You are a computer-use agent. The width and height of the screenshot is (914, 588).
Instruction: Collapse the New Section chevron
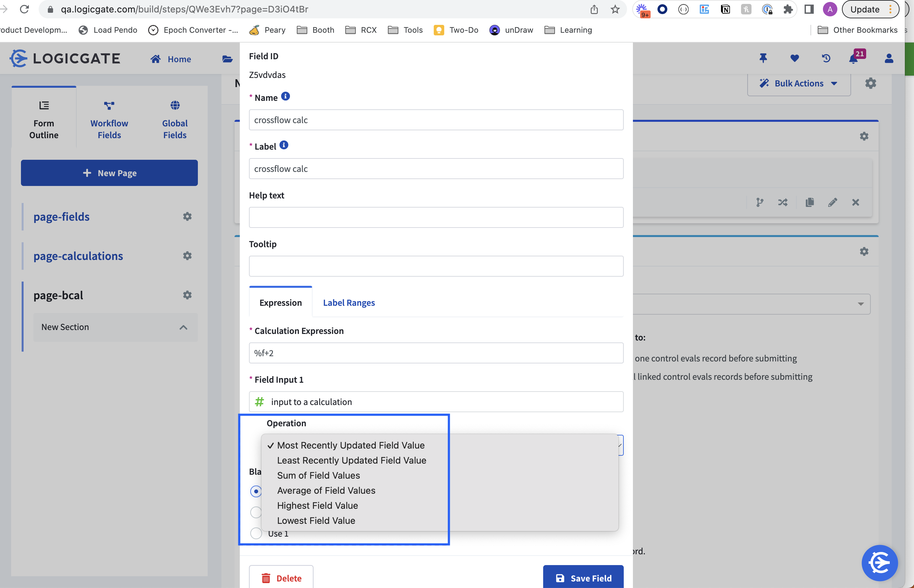[184, 327]
